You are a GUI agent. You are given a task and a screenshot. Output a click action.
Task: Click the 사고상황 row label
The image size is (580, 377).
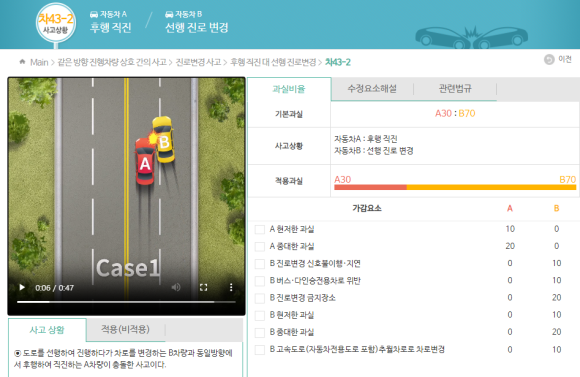[x=289, y=146]
